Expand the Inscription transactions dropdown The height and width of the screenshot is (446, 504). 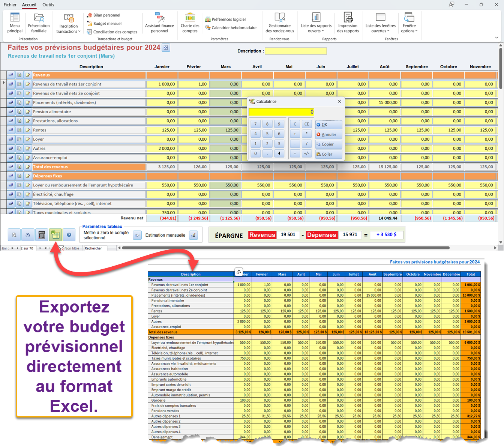click(68, 29)
